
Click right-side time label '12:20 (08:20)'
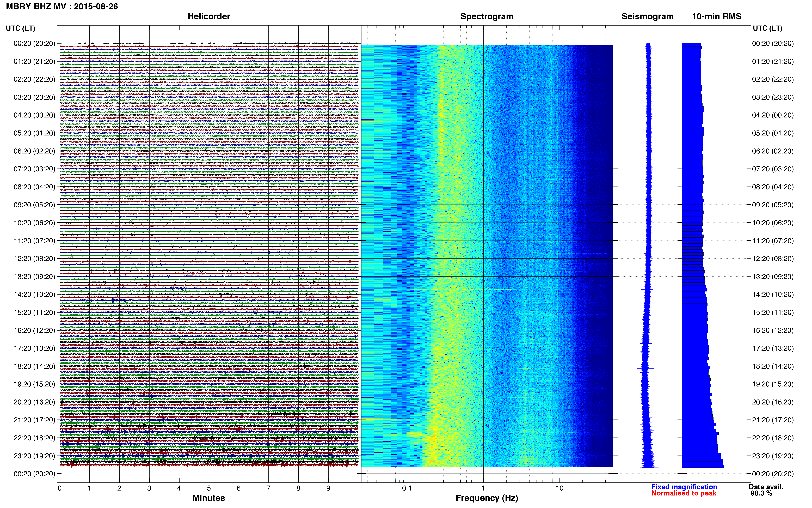point(773,259)
